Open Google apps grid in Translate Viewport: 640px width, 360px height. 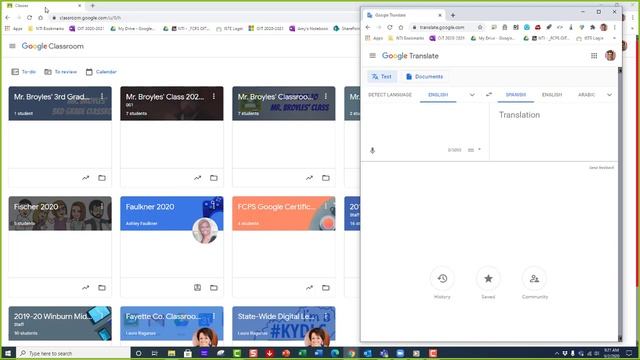pyautogui.click(x=594, y=56)
